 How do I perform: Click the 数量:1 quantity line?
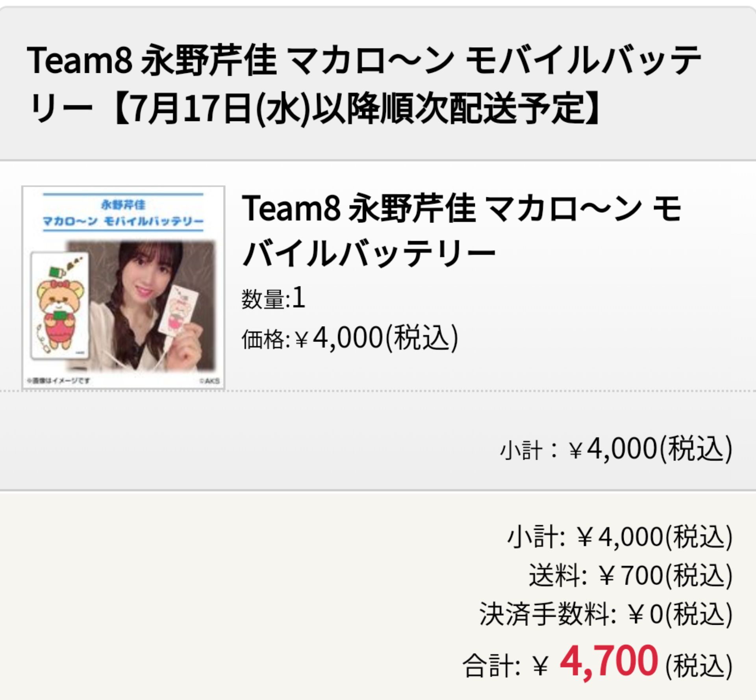[274, 298]
